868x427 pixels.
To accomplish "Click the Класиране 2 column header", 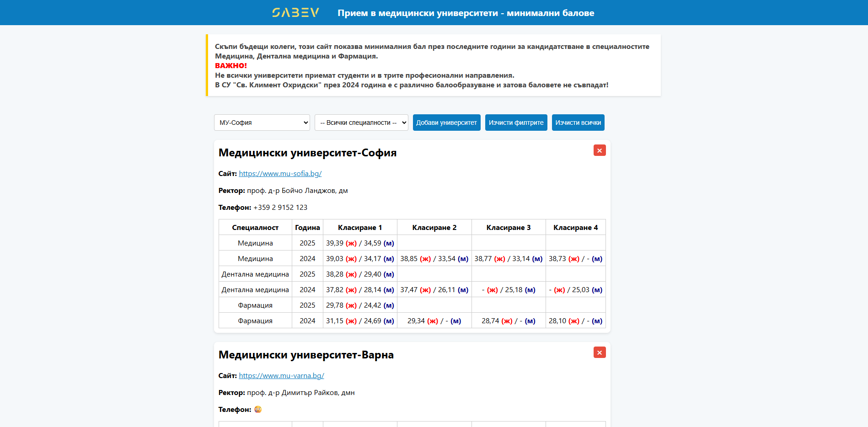I will [x=434, y=228].
